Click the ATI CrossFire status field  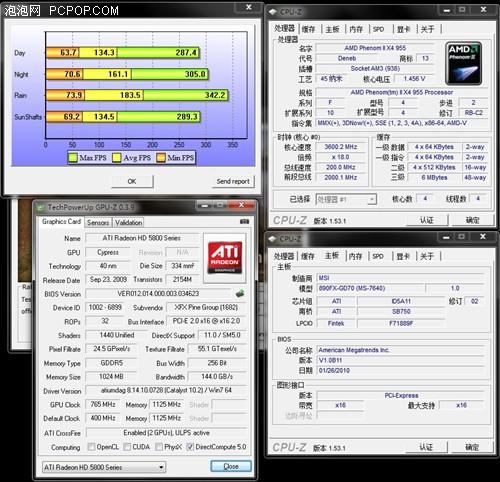tap(166, 433)
